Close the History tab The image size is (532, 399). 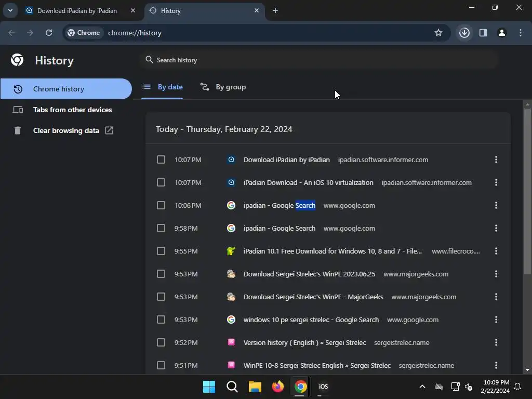click(257, 10)
